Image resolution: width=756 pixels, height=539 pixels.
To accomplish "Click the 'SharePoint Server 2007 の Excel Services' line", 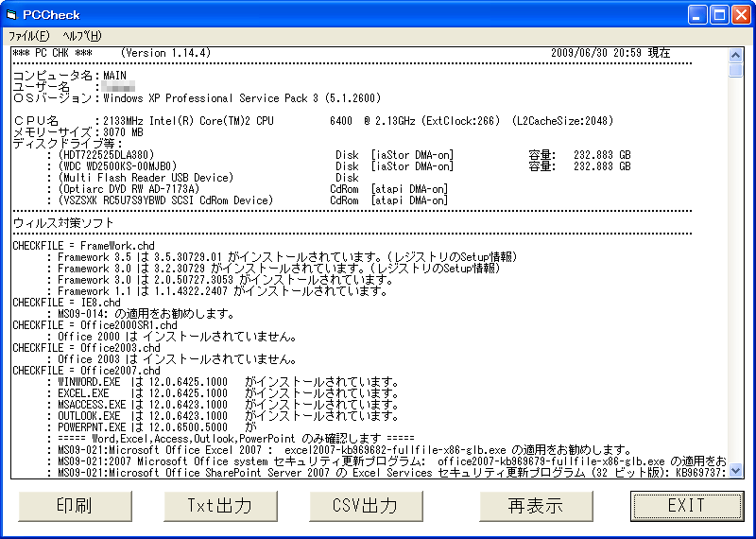I will (387, 473).
